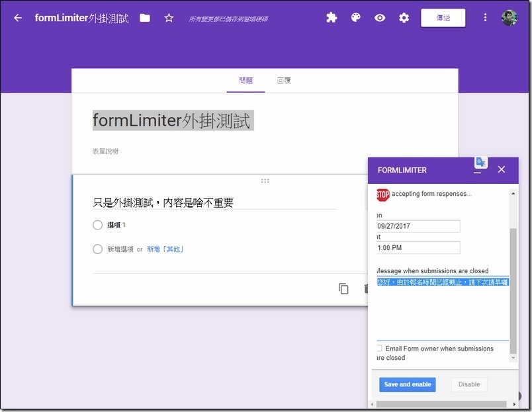Check Email Form owner checkbox

pos(379,349)
